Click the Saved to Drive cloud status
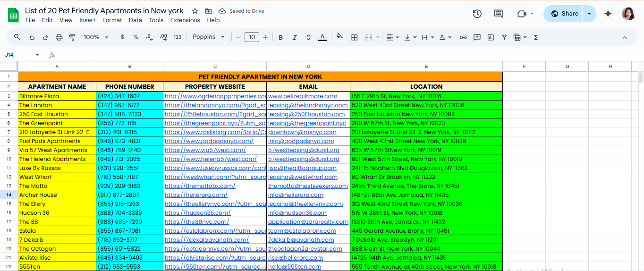This screenshot has width=644, height=271. point(242,11)
